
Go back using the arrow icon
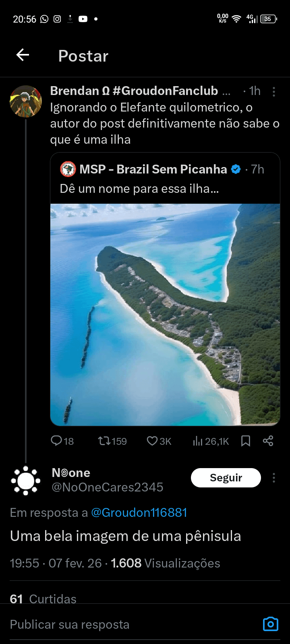pos(23,55)
